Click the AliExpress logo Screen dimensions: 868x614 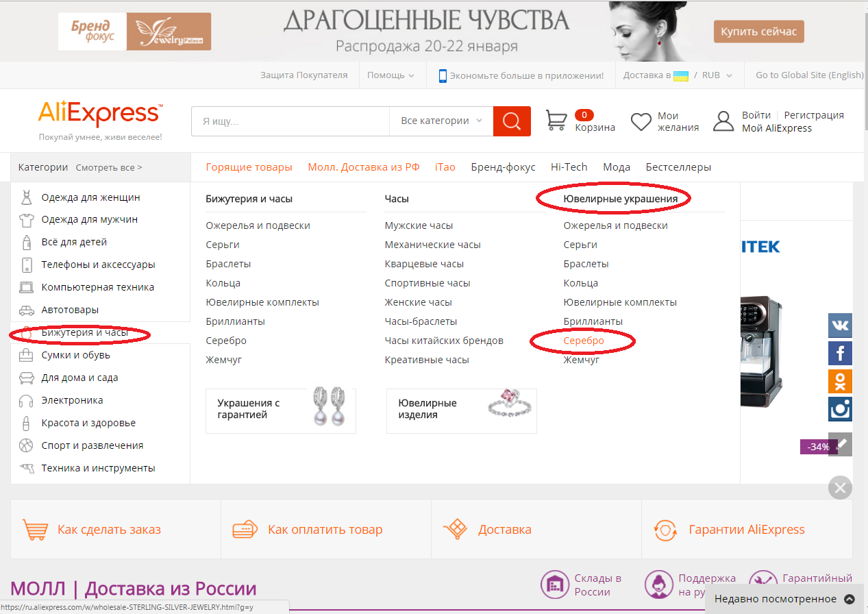(x=100, y=114)
